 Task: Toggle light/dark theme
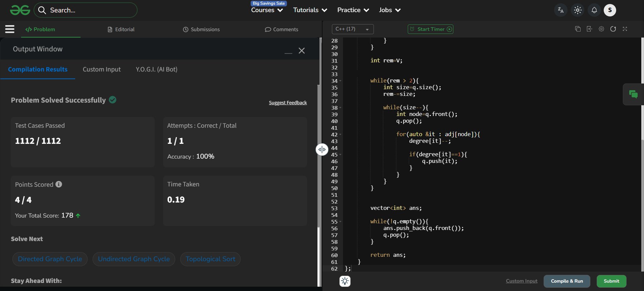578,10
